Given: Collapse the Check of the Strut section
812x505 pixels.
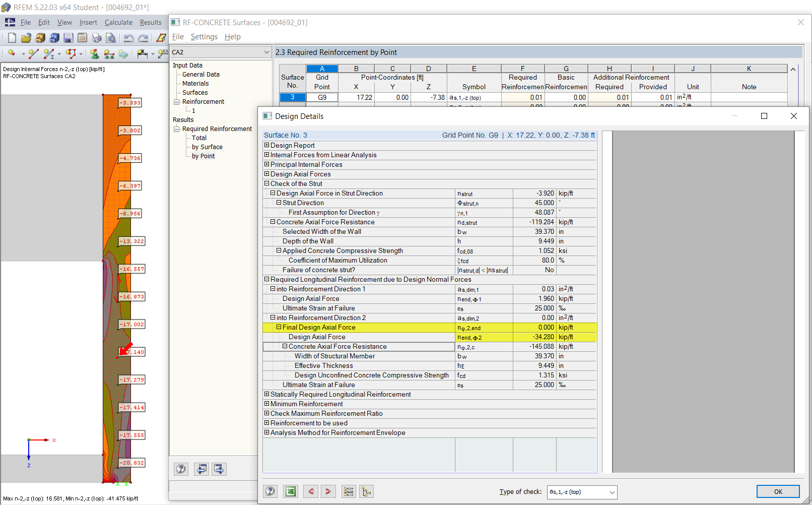Looking at the screenshot, I should tap(266, 183).
